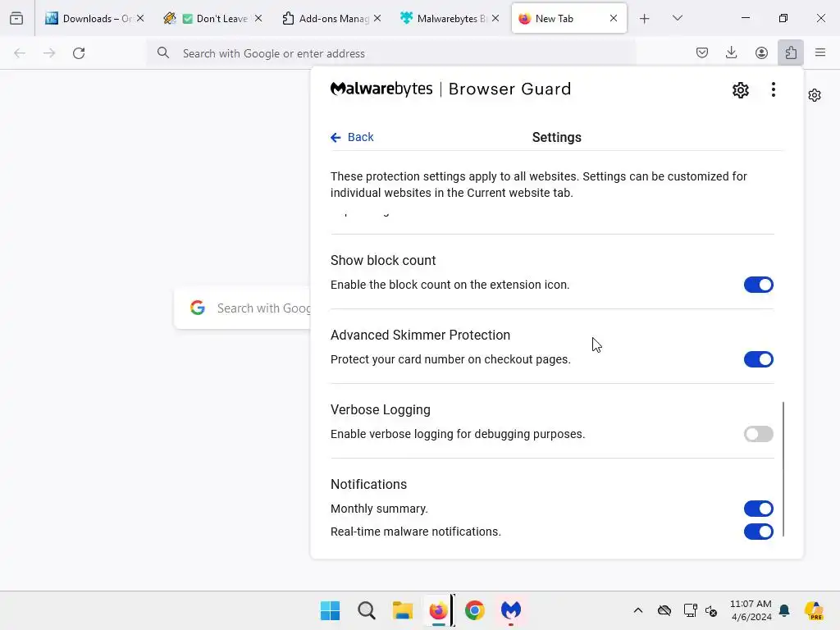Click the Save to Pocket icon
The width and height of the screenshot is (840, 630).
tap(702, 52)
